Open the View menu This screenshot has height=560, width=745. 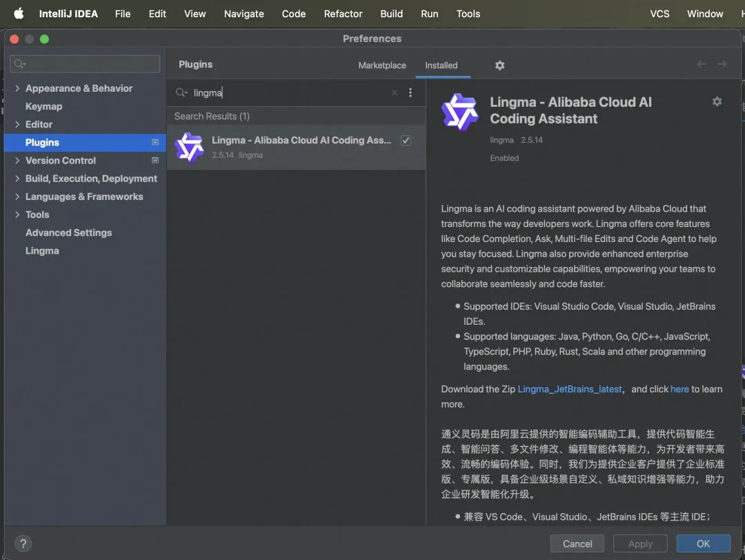195,14
